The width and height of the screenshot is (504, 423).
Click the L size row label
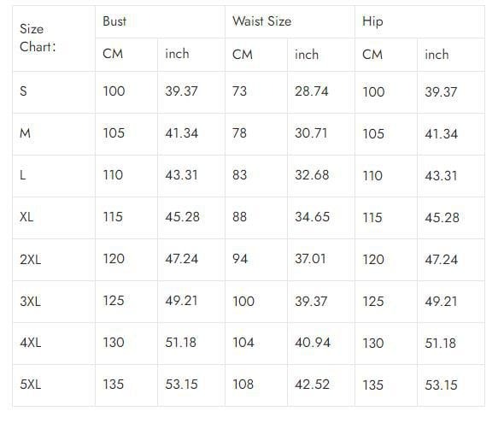point(54,176)
